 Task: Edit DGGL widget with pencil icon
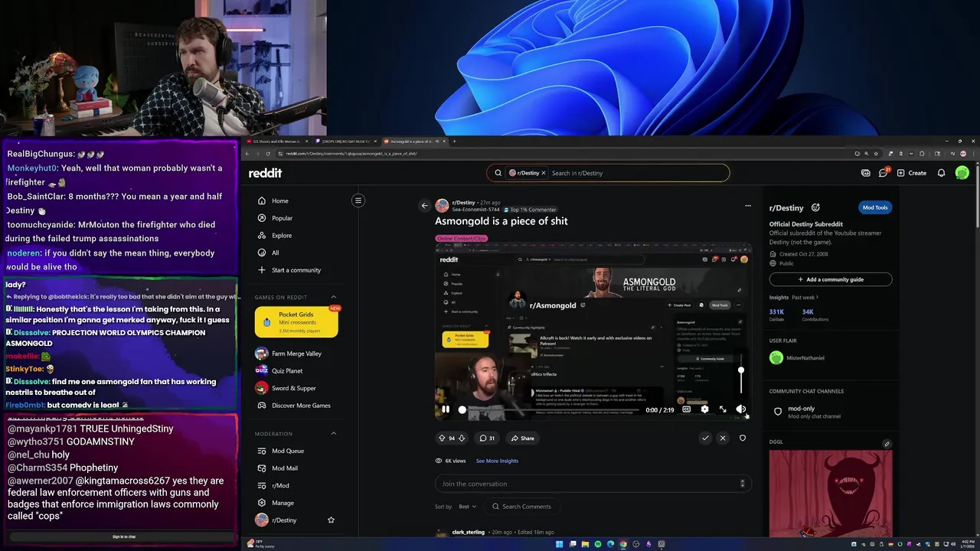887,444
